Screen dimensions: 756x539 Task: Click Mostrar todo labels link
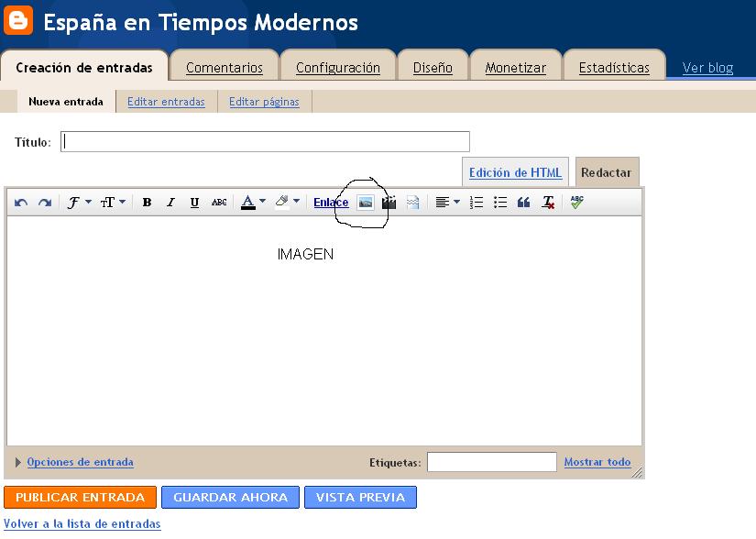597,462
